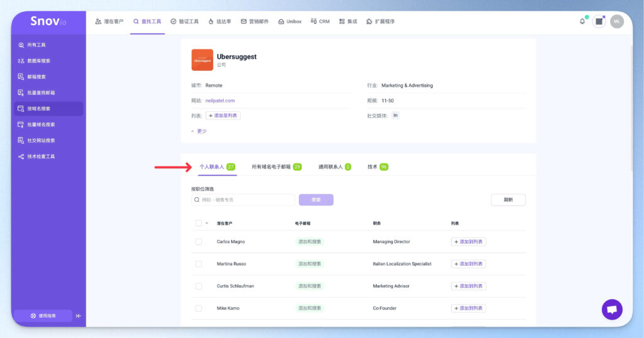Tick the checkbox for Mike Kamo
The image size is (644, 338).
[x=198, y=308]
